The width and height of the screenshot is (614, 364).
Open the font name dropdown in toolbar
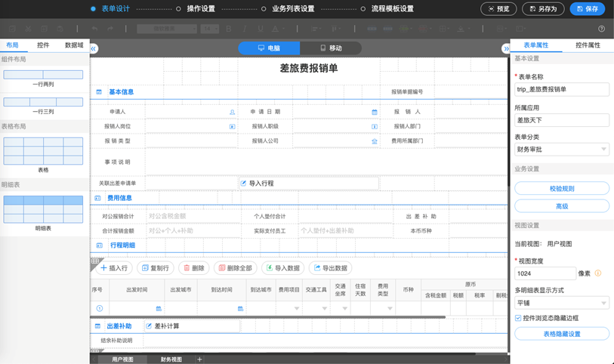tap(167, 29)
